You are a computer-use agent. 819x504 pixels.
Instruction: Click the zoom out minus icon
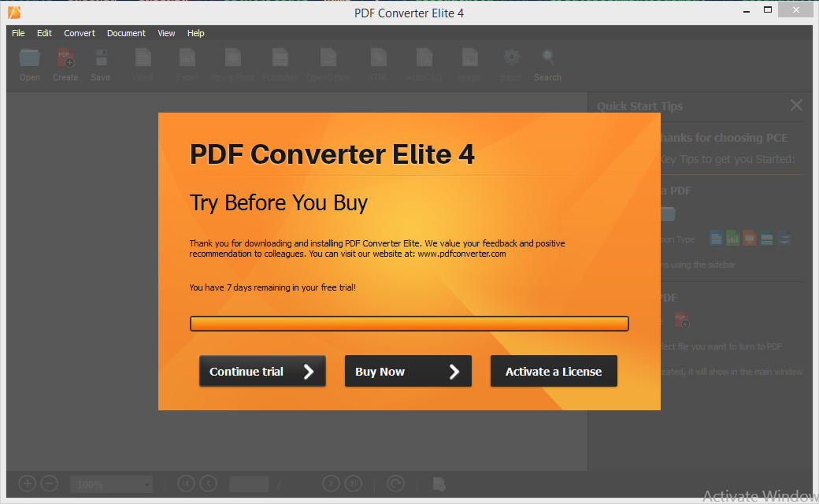click(x=49, y=484)
